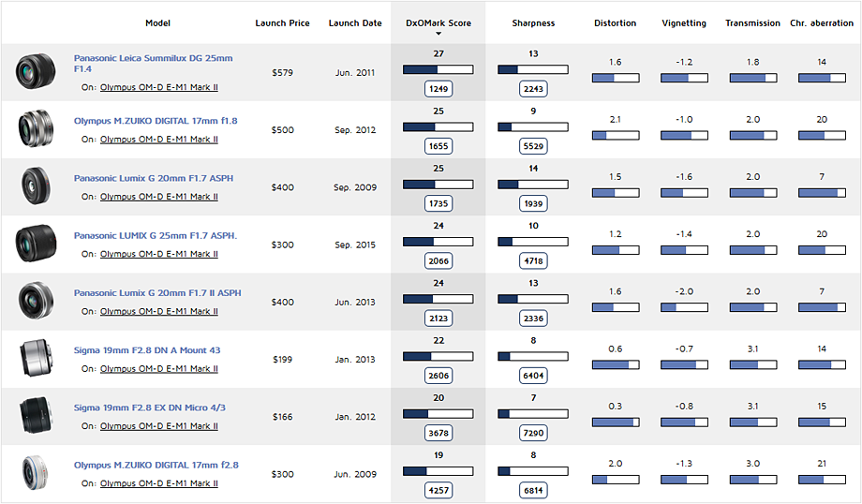
Task: Click the 2606 rank badge
Action: coord(438,376)
